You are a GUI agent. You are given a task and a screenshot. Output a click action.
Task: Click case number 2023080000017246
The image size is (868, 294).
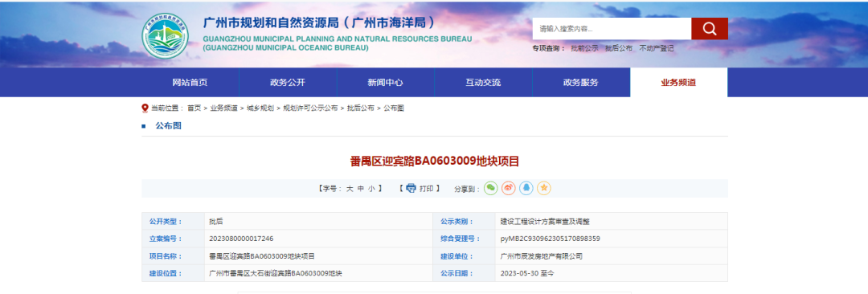pyautogui.click(x=241, y=239)
